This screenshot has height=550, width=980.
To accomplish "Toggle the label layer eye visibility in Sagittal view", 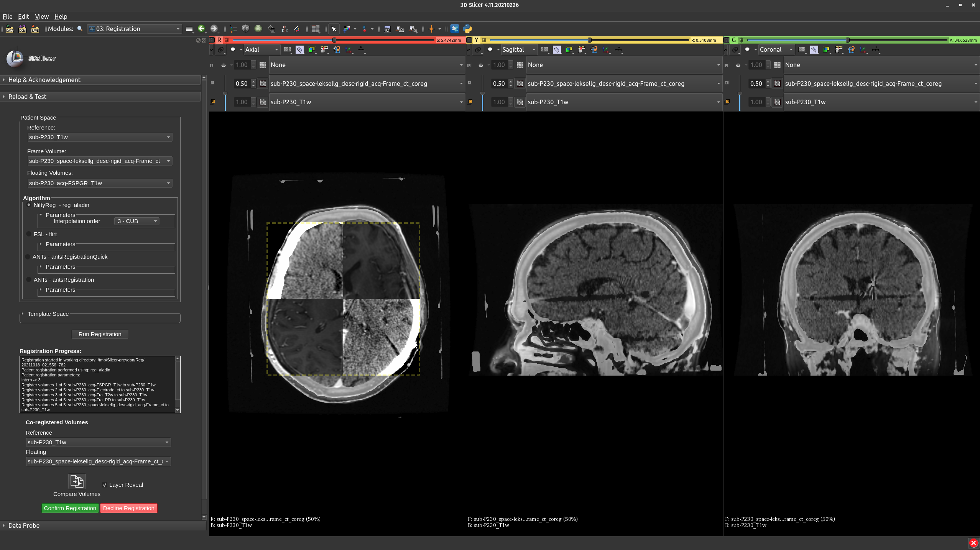I will pyautogui.click(x=481, y=65).
